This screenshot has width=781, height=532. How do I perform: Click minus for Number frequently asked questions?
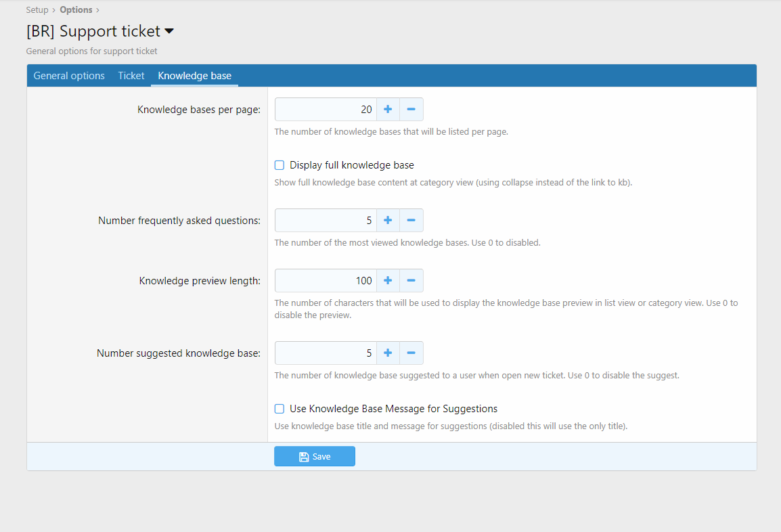click(x=411, y=221)
